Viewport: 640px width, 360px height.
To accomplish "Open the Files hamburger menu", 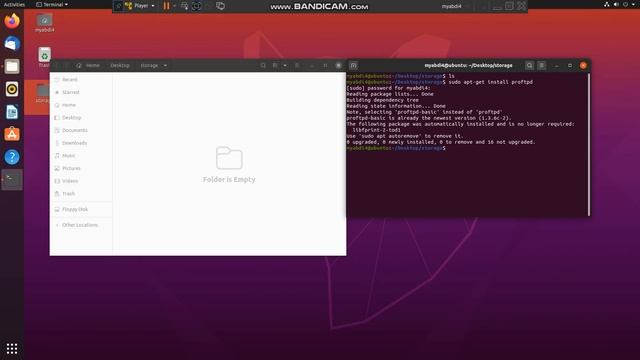I will pyautogui.click(x=297, y=65).
